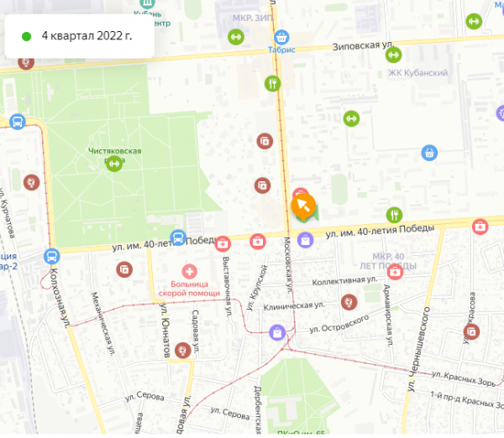Viewport: 504px width, 438px height.
Task: Click the fitness icon next to Зиповская ул. label
Action: pos(393,55)
